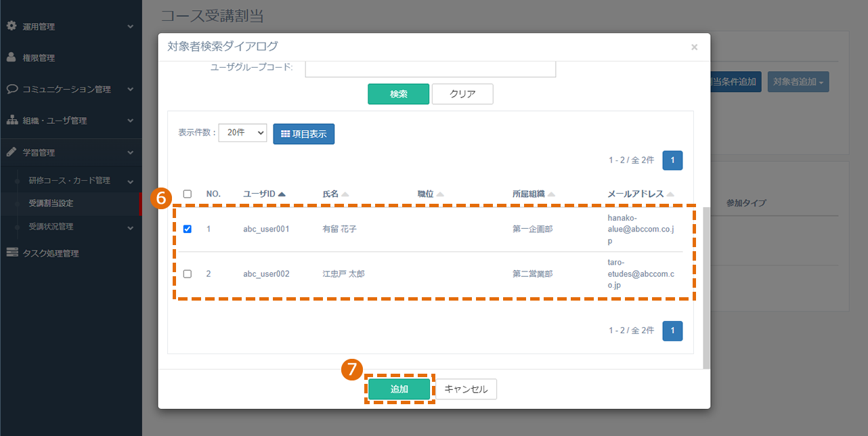Viewport: 868px width, 436px height.
Task: Expand the 組織・ユーザ管理 chevron
Action: pyautogui.click(x=131, y=121)
